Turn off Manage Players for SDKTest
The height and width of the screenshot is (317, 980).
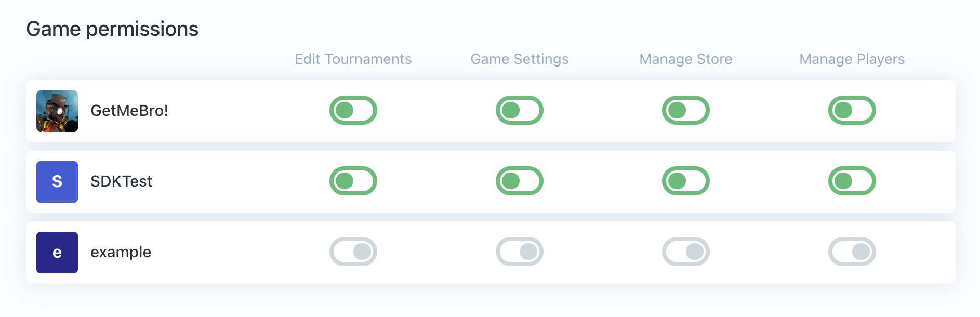[852, 181]
